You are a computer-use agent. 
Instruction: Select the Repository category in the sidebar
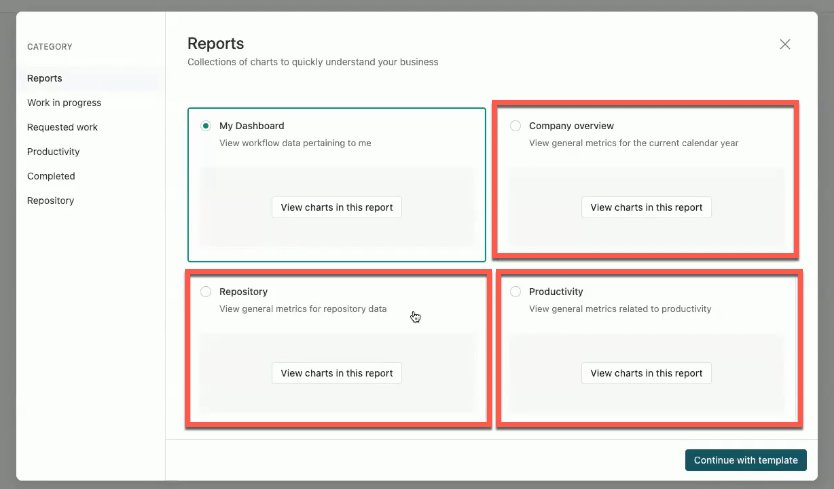click(x=50, y=201)
